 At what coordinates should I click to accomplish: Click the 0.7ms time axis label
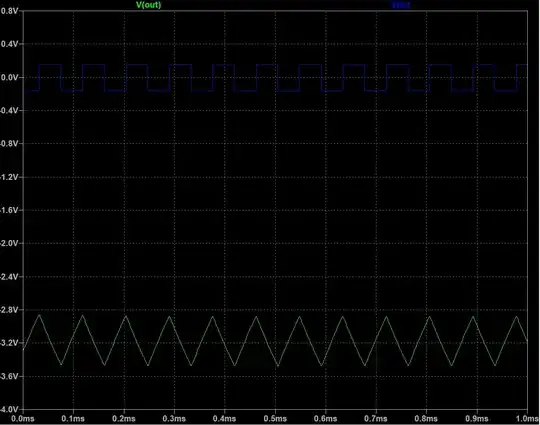tap(376, 419)
